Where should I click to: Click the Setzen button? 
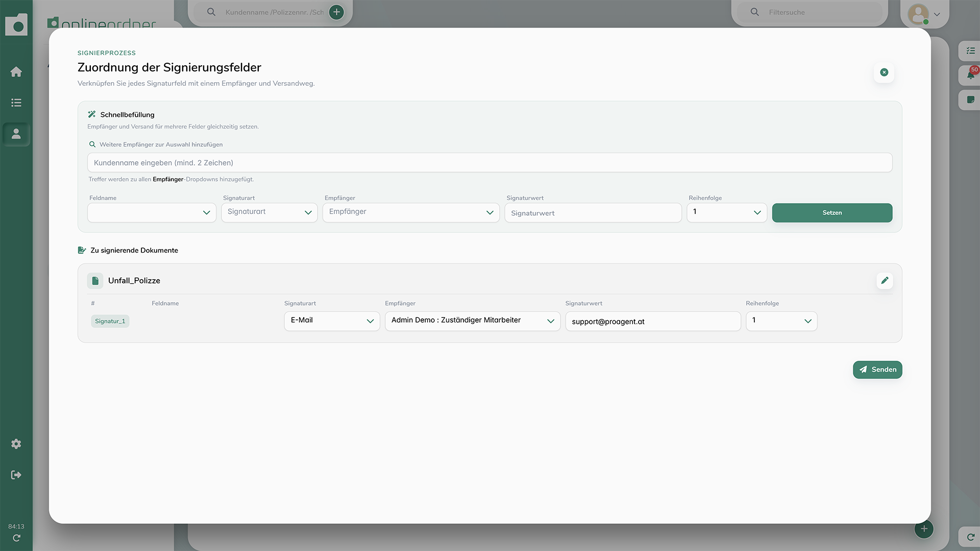(x=832, y=213)
